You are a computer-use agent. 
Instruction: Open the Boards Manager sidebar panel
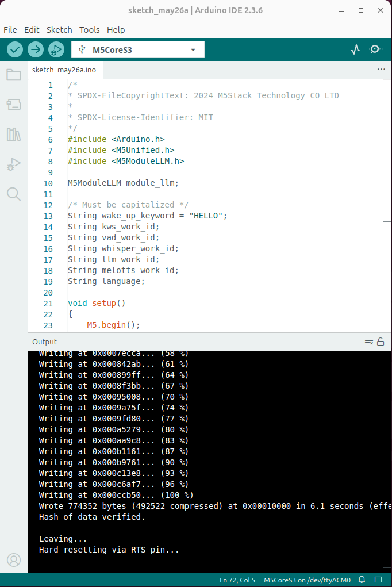coord(14,105)
